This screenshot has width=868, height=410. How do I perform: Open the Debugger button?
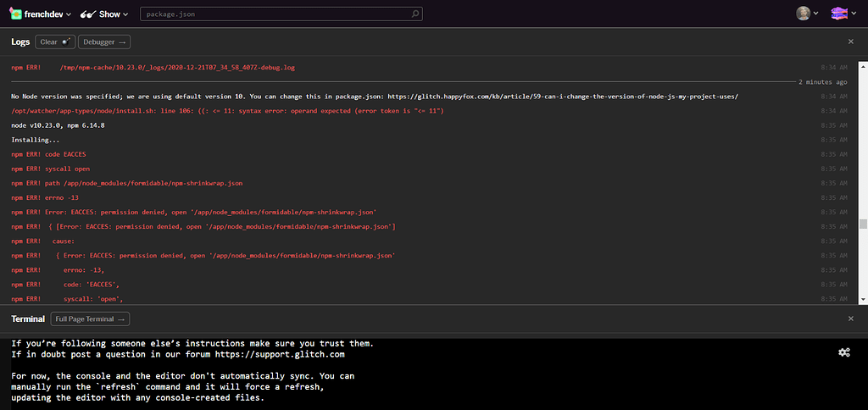[x=104, y=42]
